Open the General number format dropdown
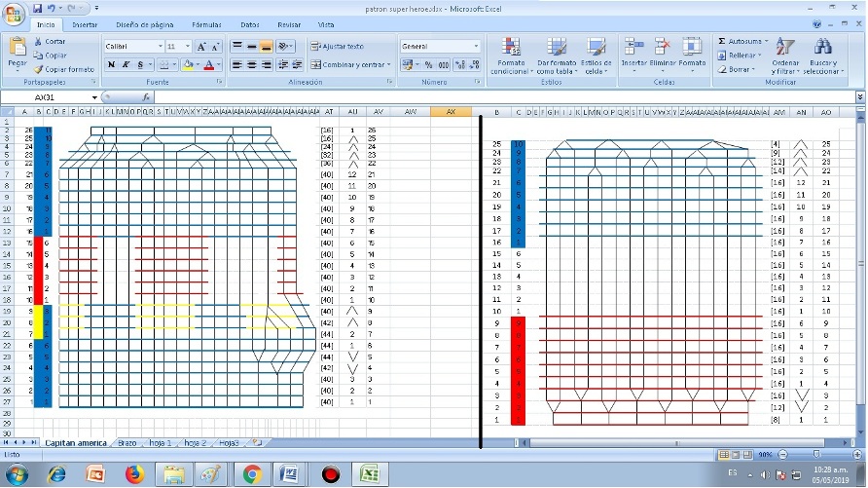Image resolution: width=868 pixels, height=488 pixels. [x=476, y=47]
